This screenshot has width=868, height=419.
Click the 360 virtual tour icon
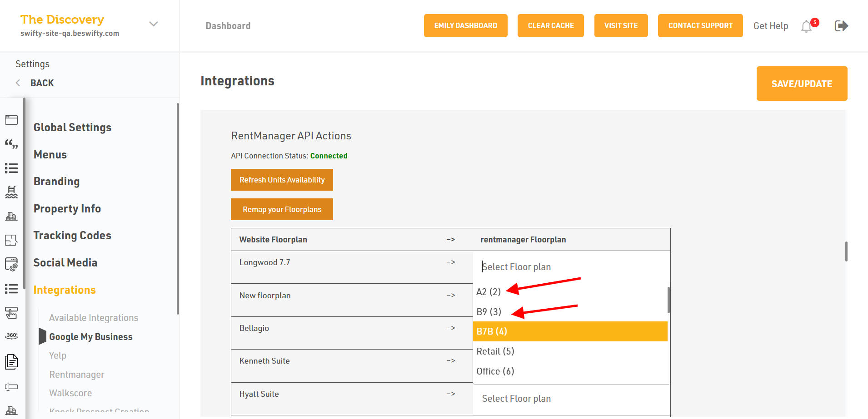click(x=11, y=336)
